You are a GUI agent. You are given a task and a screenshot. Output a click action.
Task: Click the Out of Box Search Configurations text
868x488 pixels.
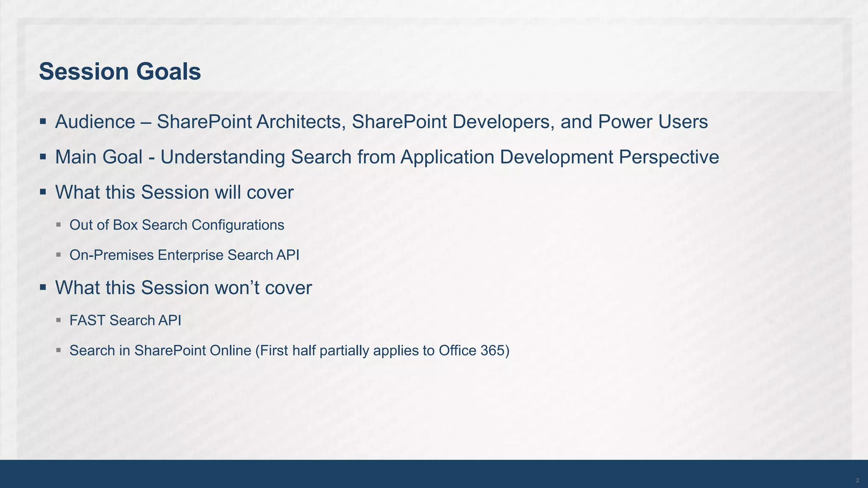[x=177, y=225]
